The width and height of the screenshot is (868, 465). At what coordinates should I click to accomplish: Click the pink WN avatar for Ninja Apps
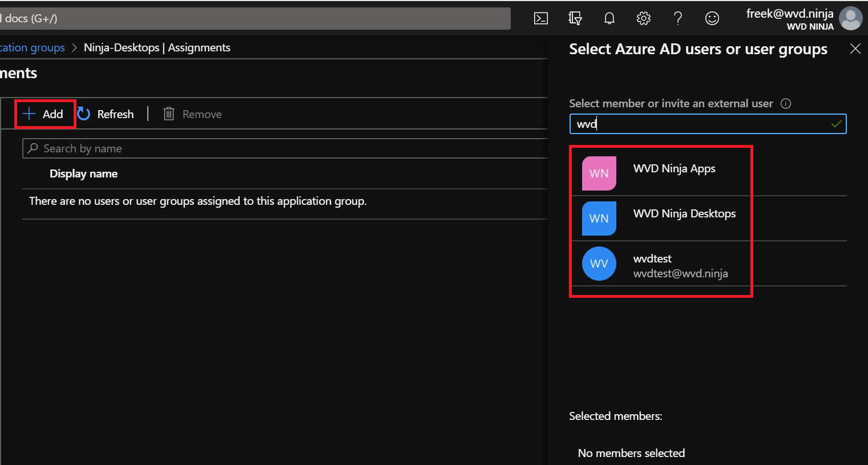[x=599, y=173]
